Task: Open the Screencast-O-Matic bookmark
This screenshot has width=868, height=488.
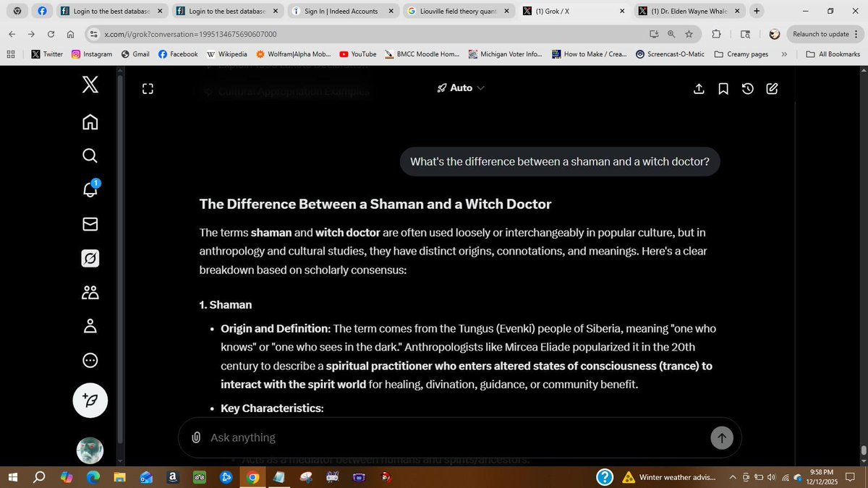Action: [670, 54]
